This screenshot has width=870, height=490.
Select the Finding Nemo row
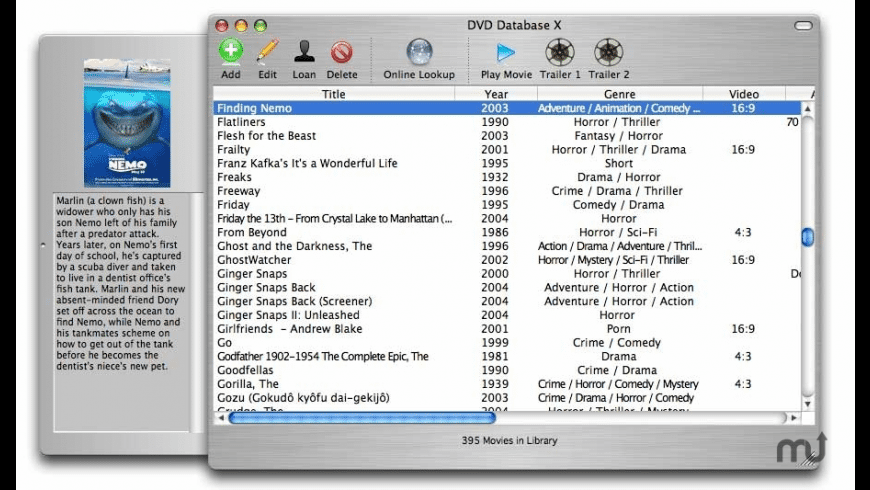click(x=507, y=108)
